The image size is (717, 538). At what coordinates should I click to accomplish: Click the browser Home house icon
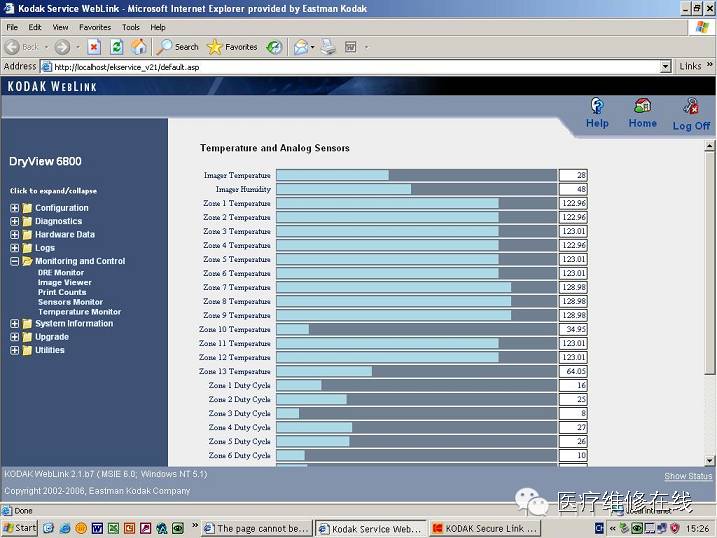139,47
